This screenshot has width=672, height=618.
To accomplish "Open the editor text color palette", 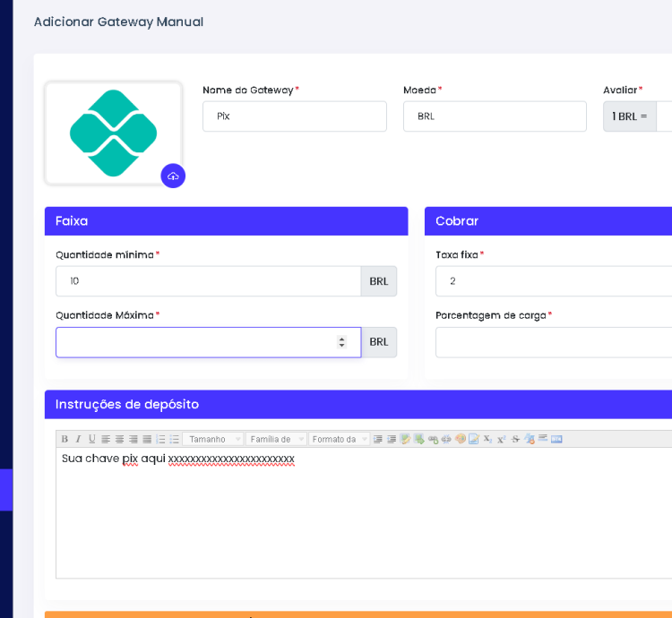I will (461, 439).
